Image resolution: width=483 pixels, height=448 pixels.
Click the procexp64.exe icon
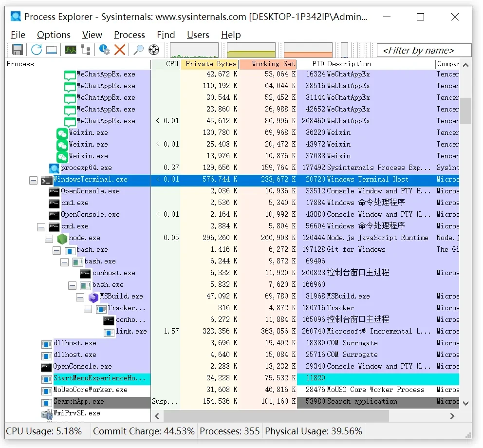[x=54, y=168]
